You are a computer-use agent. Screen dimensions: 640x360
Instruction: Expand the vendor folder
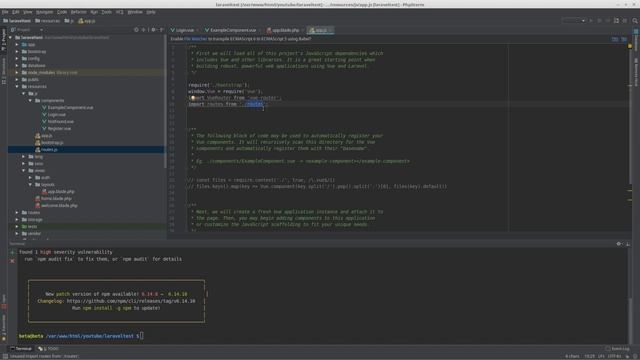17,233
